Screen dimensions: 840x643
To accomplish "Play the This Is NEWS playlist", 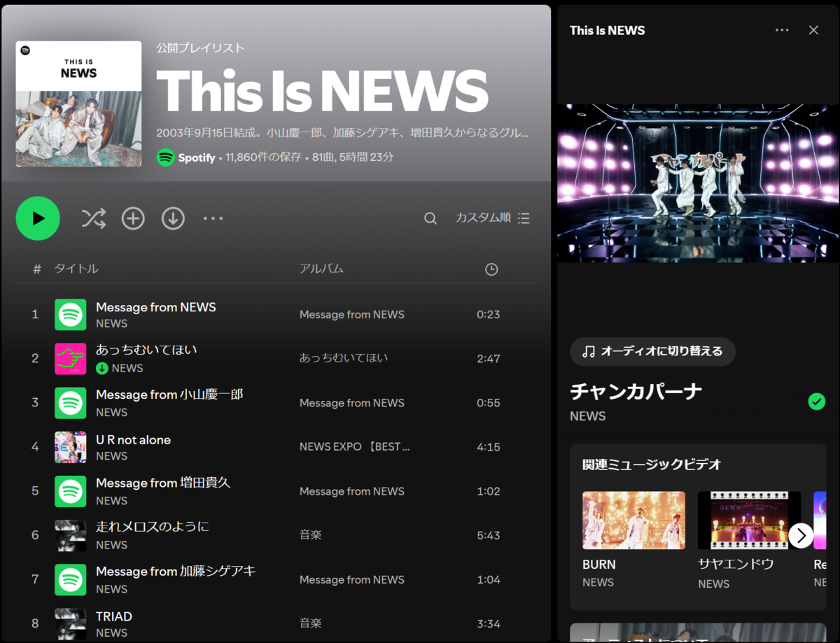I will (38, 218).
